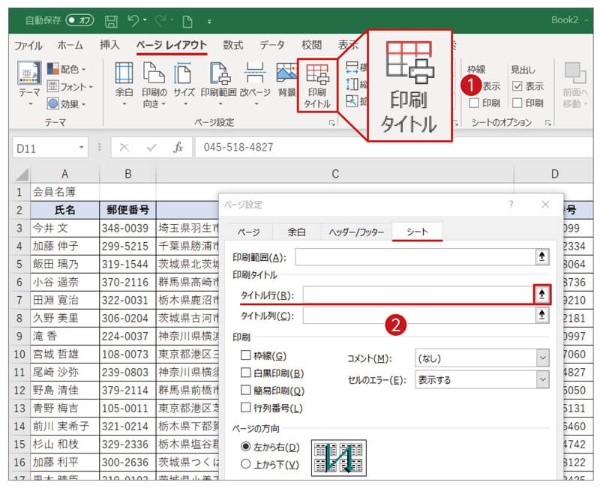Click the ヘッダー/フッター tab
600x488 pixels.
(x=356, y=232)
